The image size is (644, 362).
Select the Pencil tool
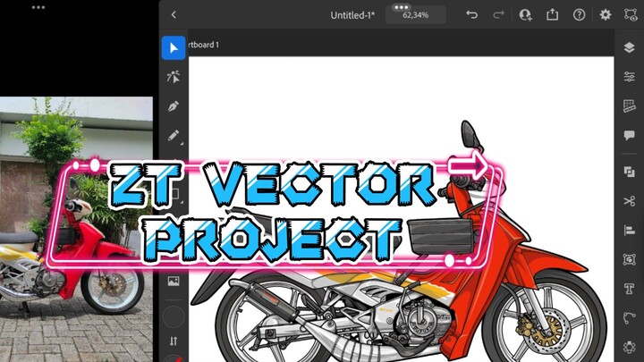(x=174, y=136)
